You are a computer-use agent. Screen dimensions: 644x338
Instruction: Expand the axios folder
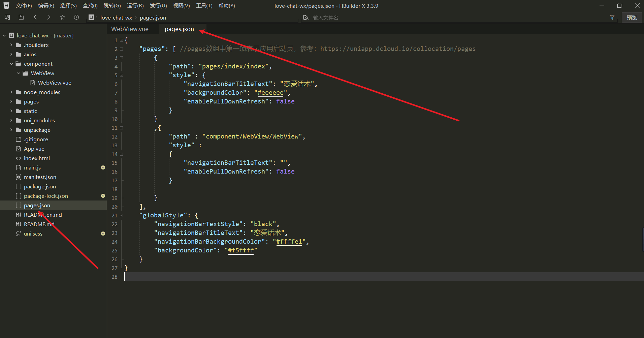11,54
